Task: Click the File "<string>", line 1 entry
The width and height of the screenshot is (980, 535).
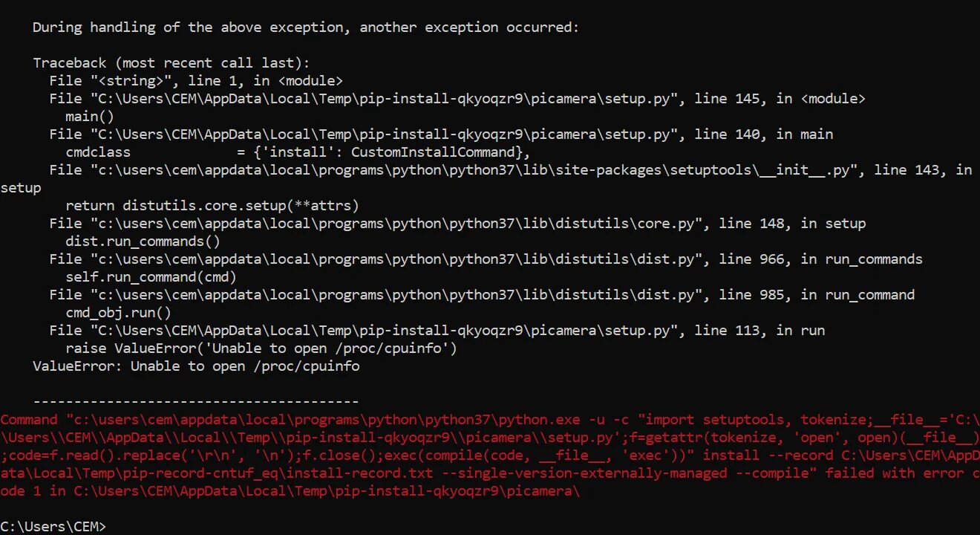Action: pyautogui.click(x=196, y=80)
